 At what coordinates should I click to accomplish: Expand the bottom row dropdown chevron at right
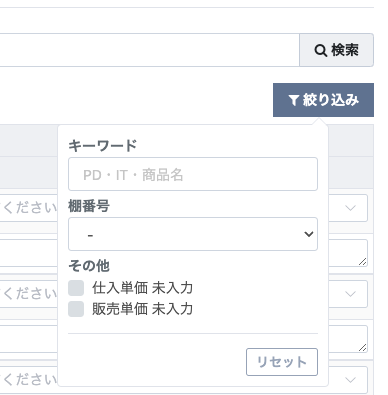(x=350, y=380)
